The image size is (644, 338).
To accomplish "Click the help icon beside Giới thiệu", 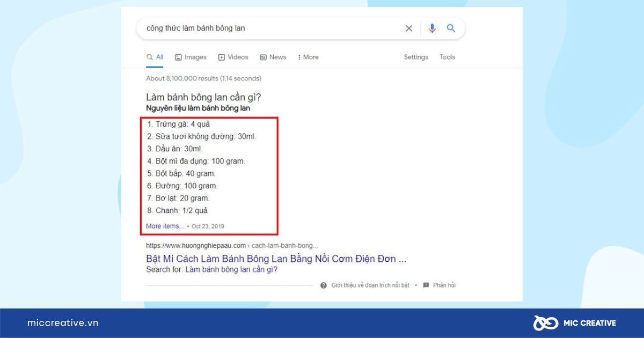I will click(x=324, y=285).
